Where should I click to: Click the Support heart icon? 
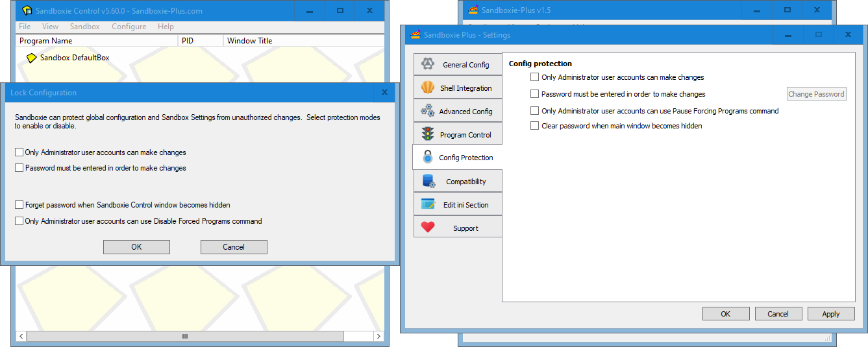click(427, 228)
